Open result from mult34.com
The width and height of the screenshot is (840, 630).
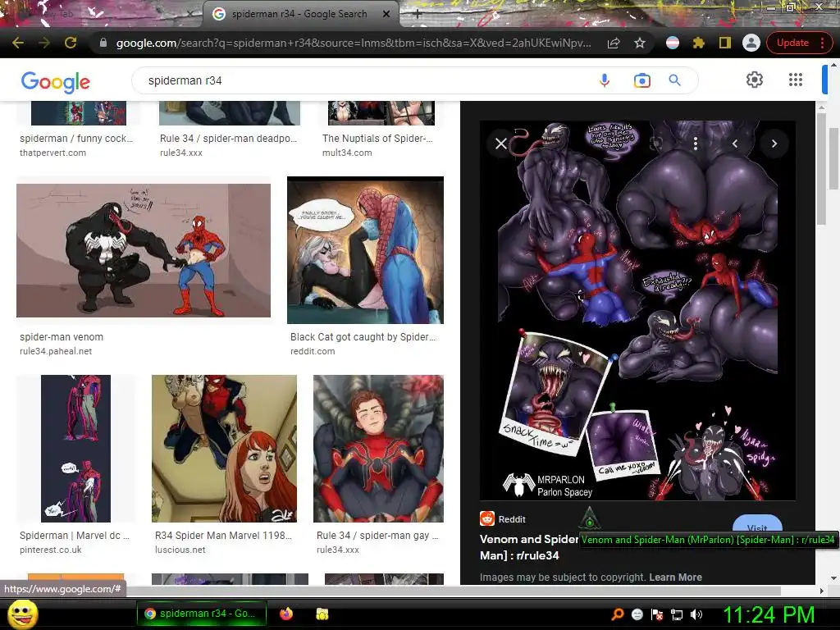click(381, 130)
